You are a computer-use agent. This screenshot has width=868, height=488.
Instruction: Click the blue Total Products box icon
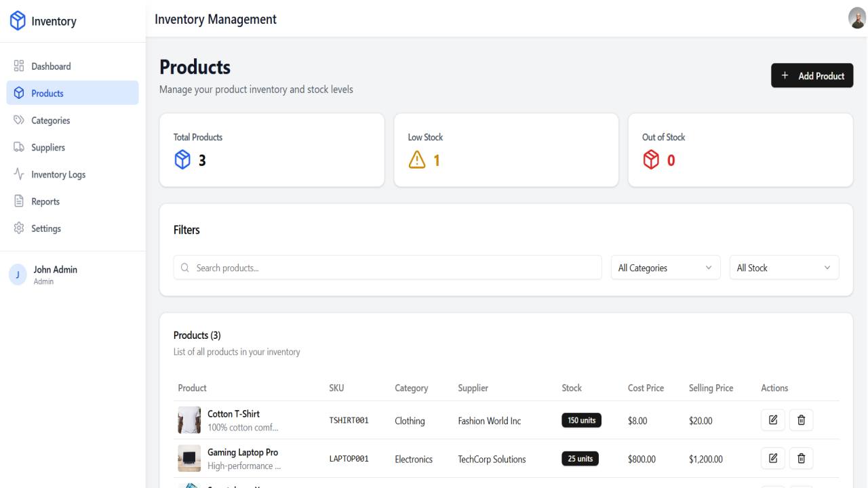pos(182,160)
